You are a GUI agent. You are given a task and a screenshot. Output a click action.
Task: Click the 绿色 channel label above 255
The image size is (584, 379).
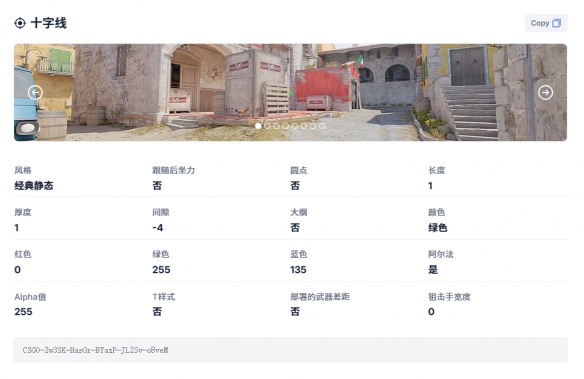point(161,254)
